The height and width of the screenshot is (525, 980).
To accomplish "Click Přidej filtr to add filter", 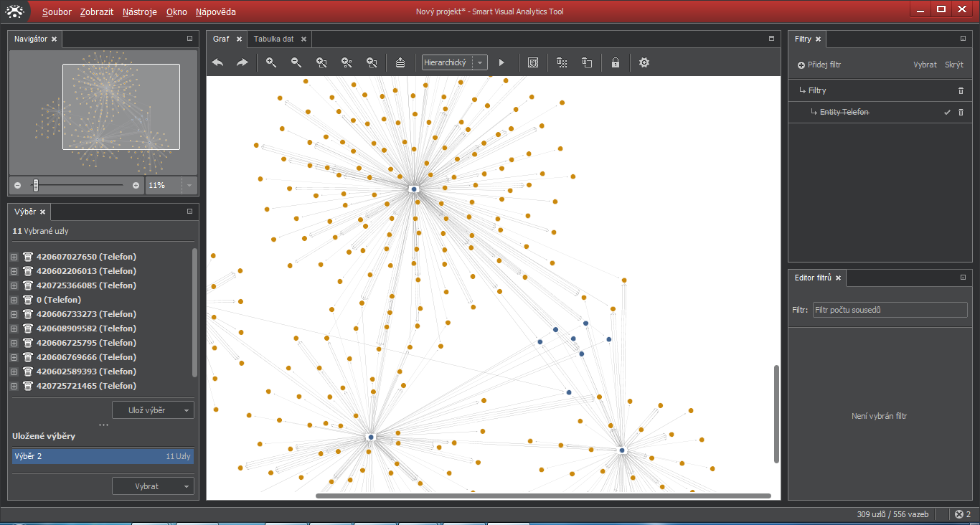I will [x=819, y=65].
